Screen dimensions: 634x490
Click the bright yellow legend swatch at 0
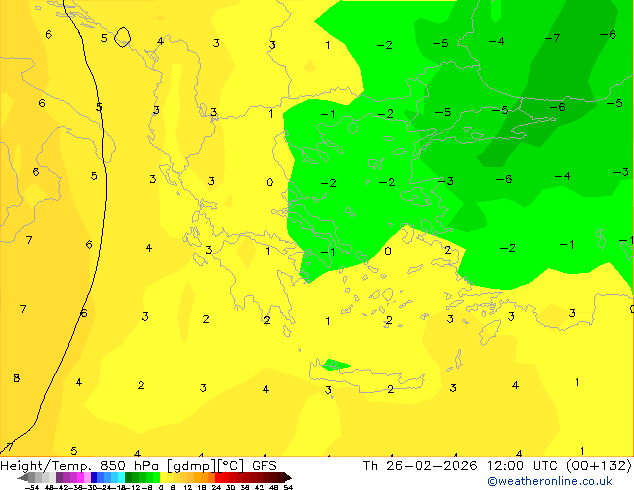[164, 477]
